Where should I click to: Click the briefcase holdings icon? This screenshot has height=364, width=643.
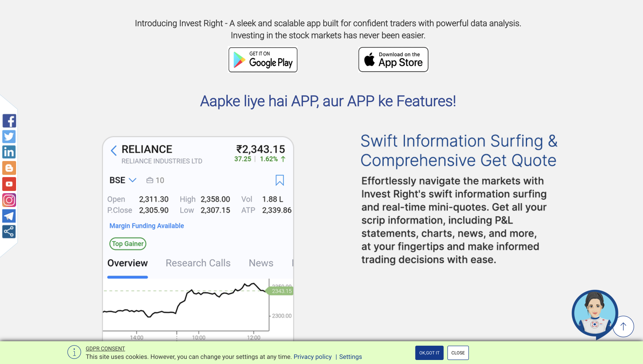pos(150,180)
